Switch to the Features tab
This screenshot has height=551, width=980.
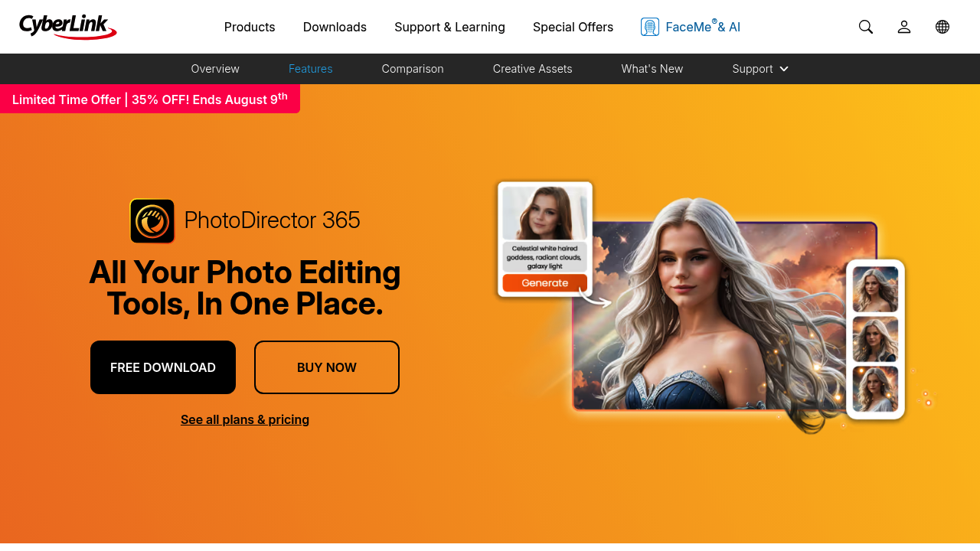311,69
